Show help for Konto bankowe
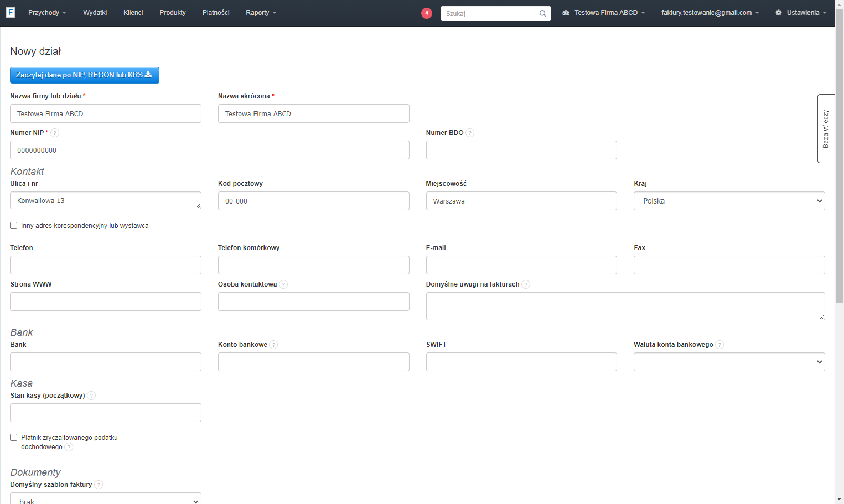Viewport: 844px width, 504px height. pyautogui.click(x=273, y=345)
